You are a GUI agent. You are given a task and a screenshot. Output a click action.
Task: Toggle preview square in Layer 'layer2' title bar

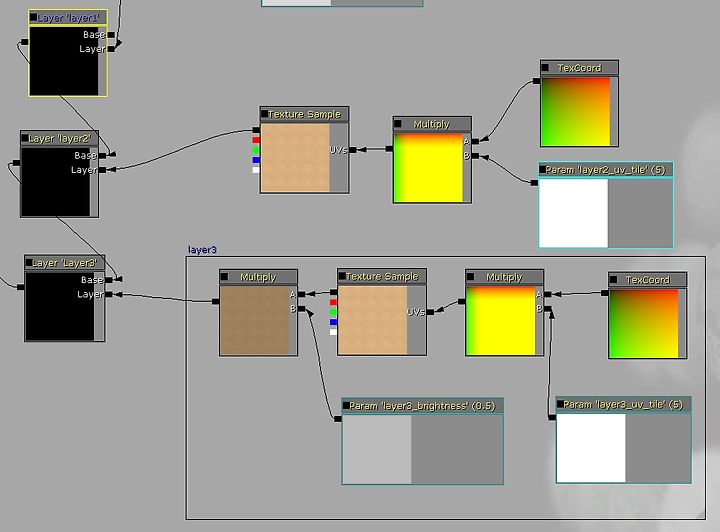(x=25, y=138)
